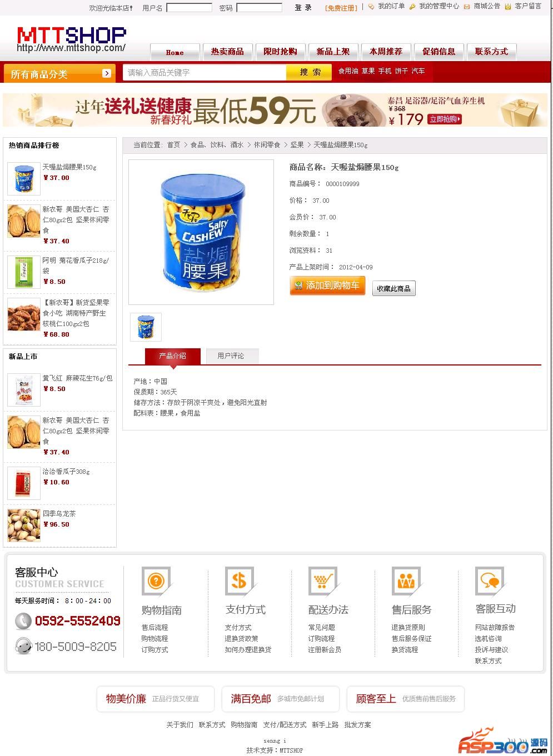Expand the 所有商品分类 category arrow
The image size is (553, 756).
click(107, 73)
